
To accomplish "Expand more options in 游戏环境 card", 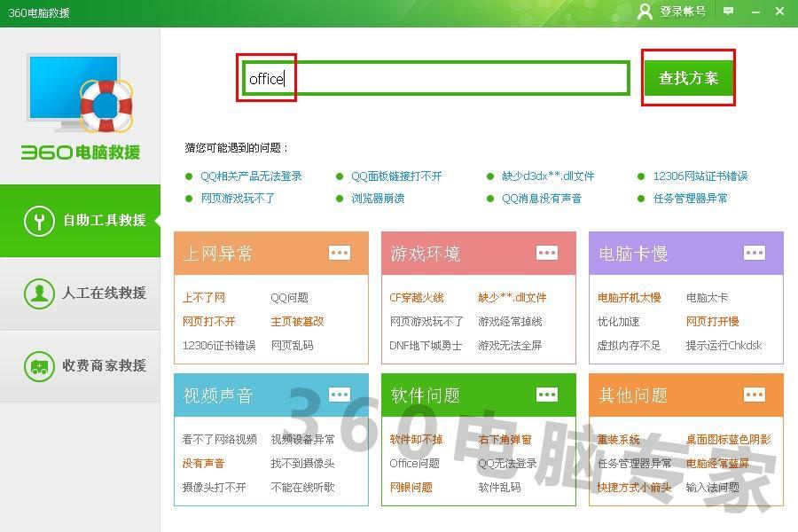I will (547, 253).
